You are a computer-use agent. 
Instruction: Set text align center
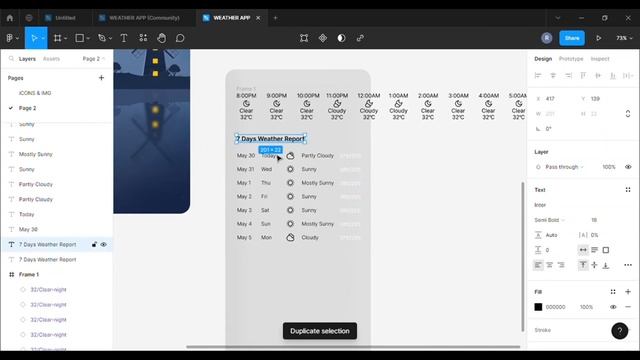550,265
